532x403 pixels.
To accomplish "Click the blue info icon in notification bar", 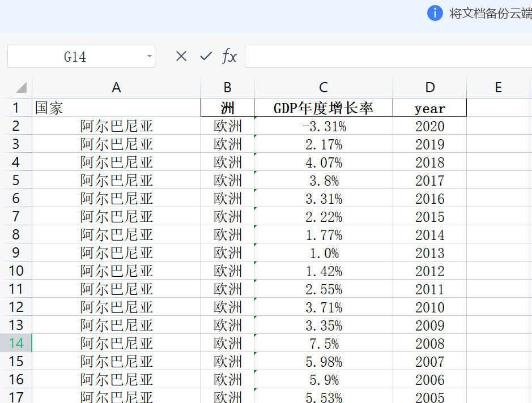I will [435, 14].
